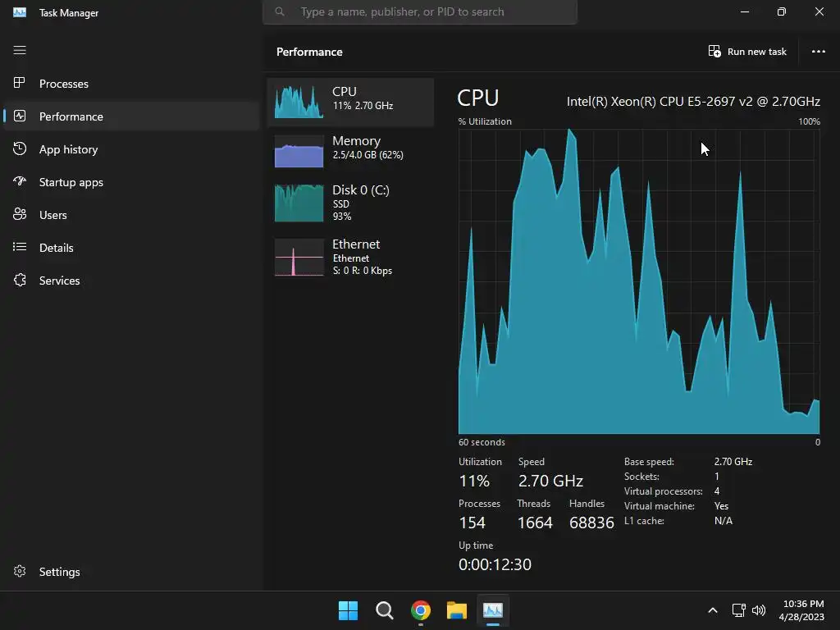The image size is (840, 630).
Task: Click the L1 cache N/A value
Action: coord(724,521)
